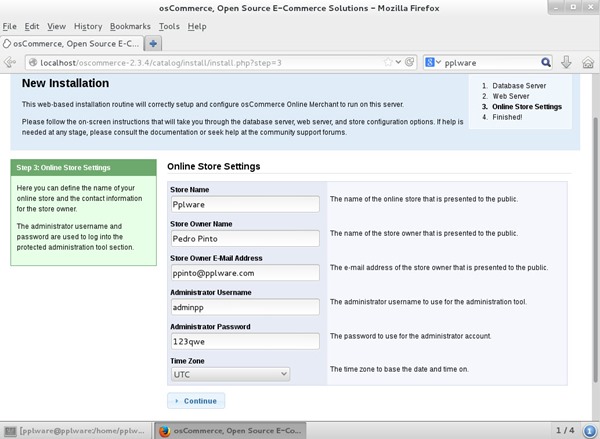Expand the Time Zone UTC dropdown
The width and height of the screenshot is (600, 439).
coord(230,374)
